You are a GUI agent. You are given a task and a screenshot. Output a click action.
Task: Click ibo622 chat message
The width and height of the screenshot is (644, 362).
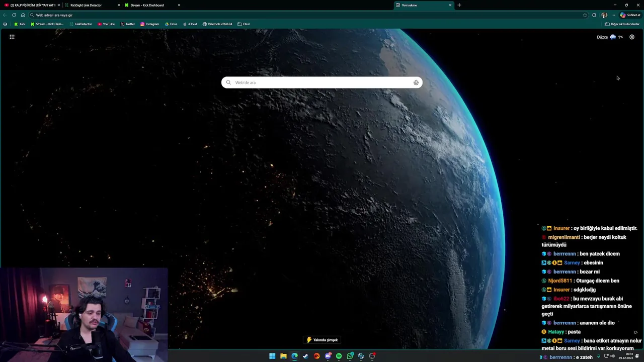point(587,306)
